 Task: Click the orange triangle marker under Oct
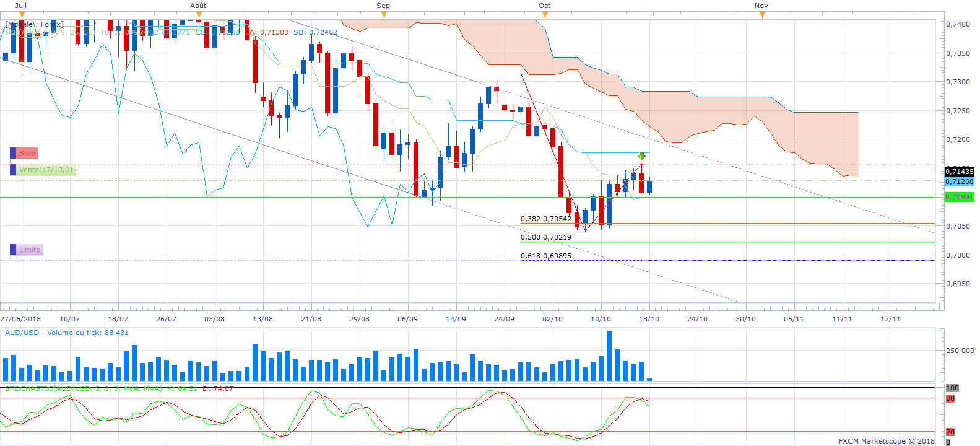pos(545,15)
